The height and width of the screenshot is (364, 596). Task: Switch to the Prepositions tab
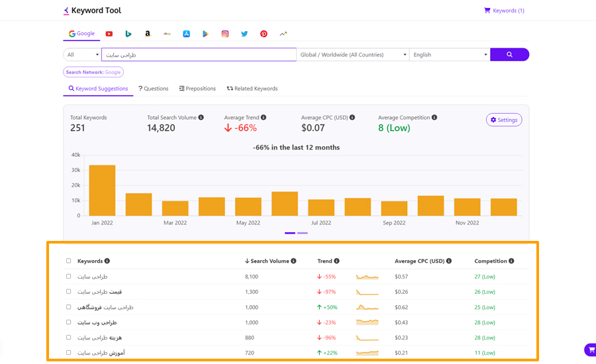[x=197, y=89]
